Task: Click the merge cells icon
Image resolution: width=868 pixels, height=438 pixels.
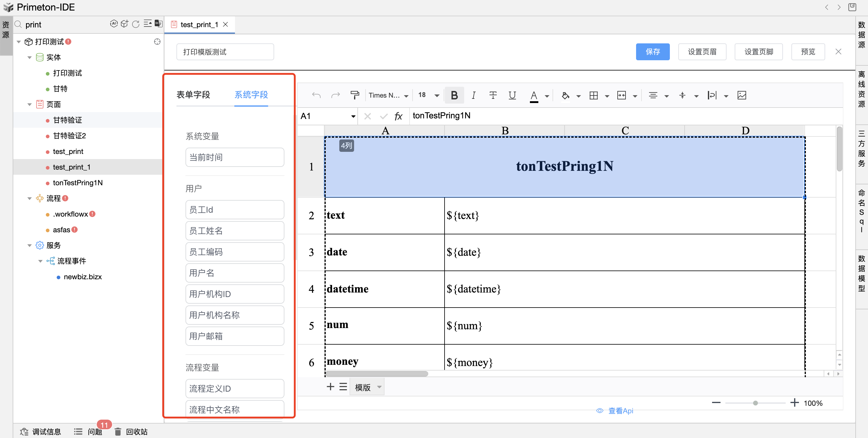Action: 621,95
